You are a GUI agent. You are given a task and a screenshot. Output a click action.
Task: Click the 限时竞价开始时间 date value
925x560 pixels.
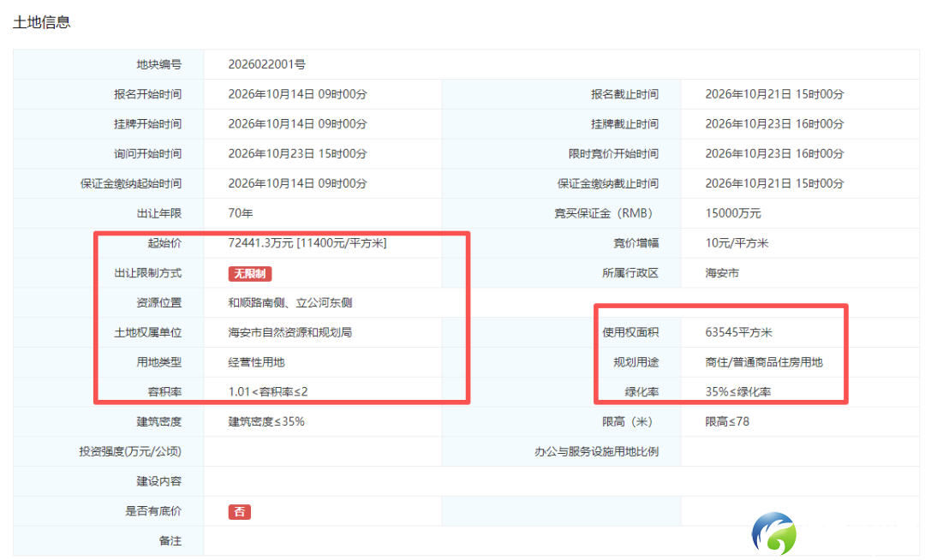(x=774, y=154)
